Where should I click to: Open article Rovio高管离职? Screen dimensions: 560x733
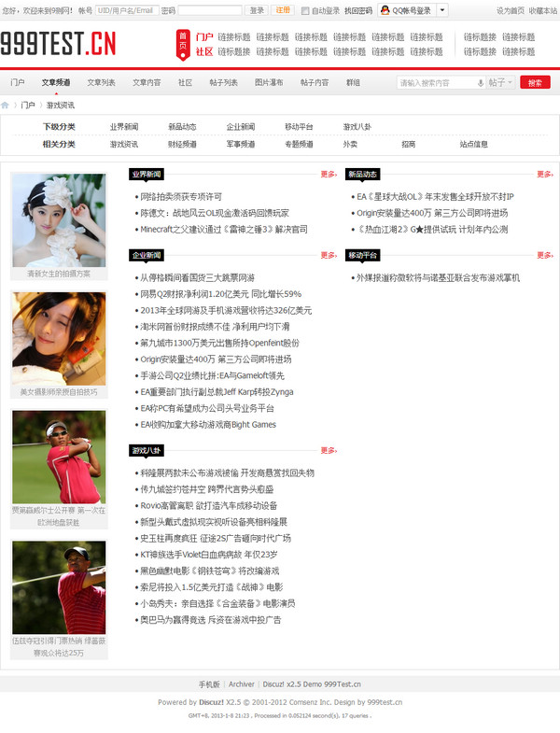(x=209, y=506)
